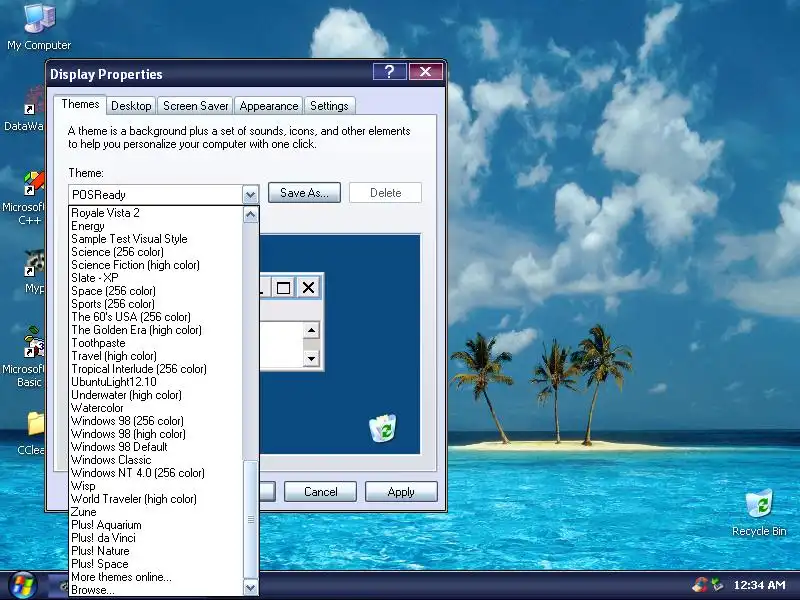Screen dimensions: 800x600
Task: Open the My Computer desktop icon
Action: click(39, 26)
